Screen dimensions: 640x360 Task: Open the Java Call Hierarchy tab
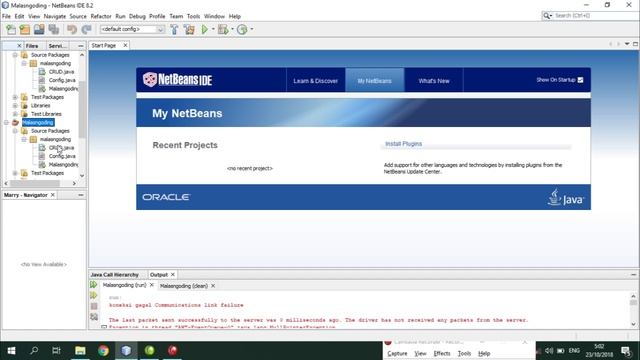click(115, 275)
